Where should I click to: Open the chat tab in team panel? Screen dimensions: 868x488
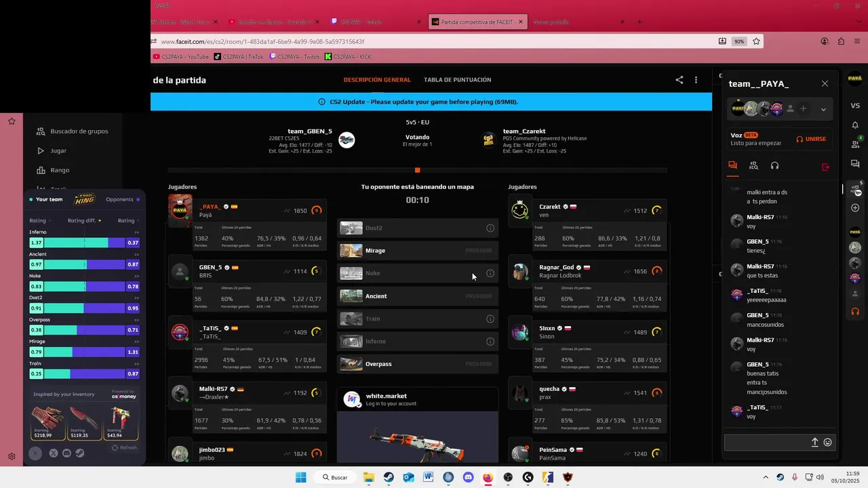[x=732, y=165]
